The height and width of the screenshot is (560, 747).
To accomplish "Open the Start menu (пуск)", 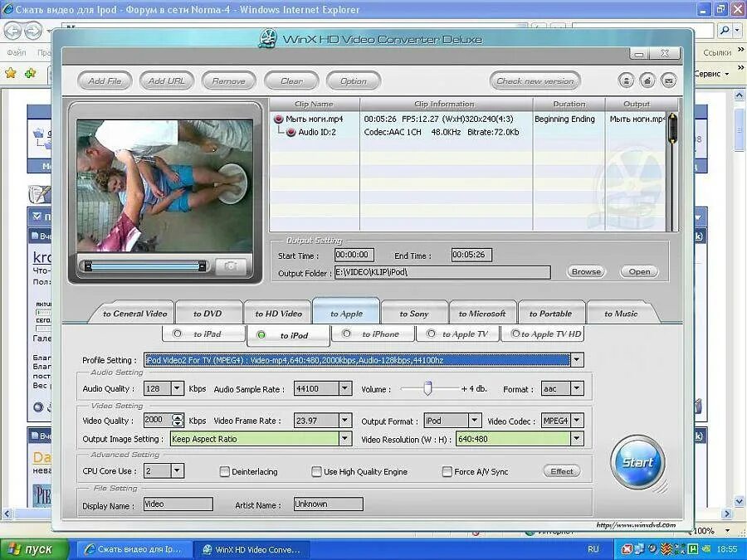I will (x=35, y=549).
